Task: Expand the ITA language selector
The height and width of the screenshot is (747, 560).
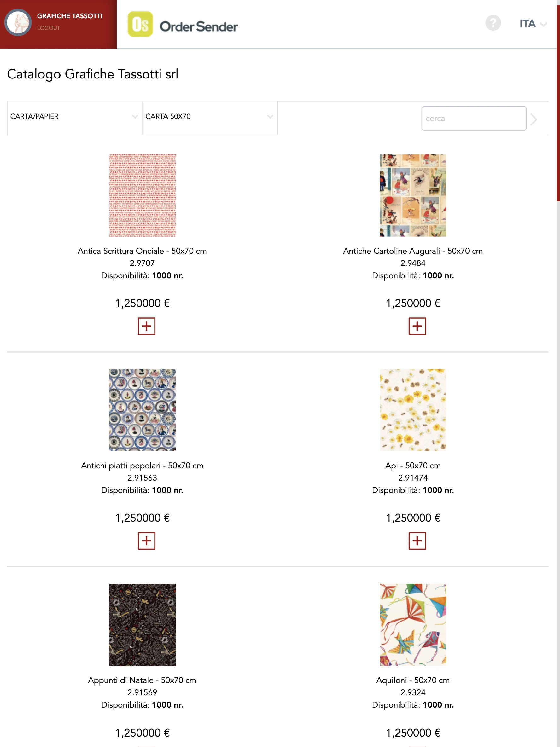Action: pos(533,24)
